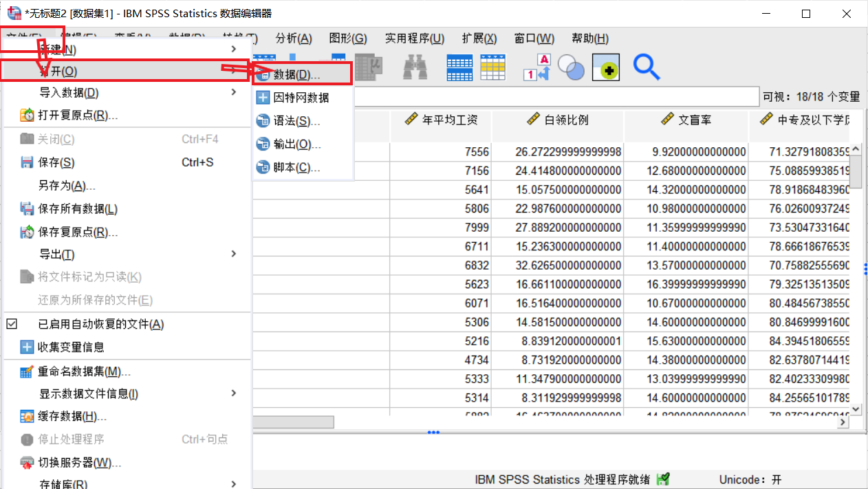Screen dimensions: 868x489
Task: Click 收集变量信息 menu entry
Action: (126, 347)
